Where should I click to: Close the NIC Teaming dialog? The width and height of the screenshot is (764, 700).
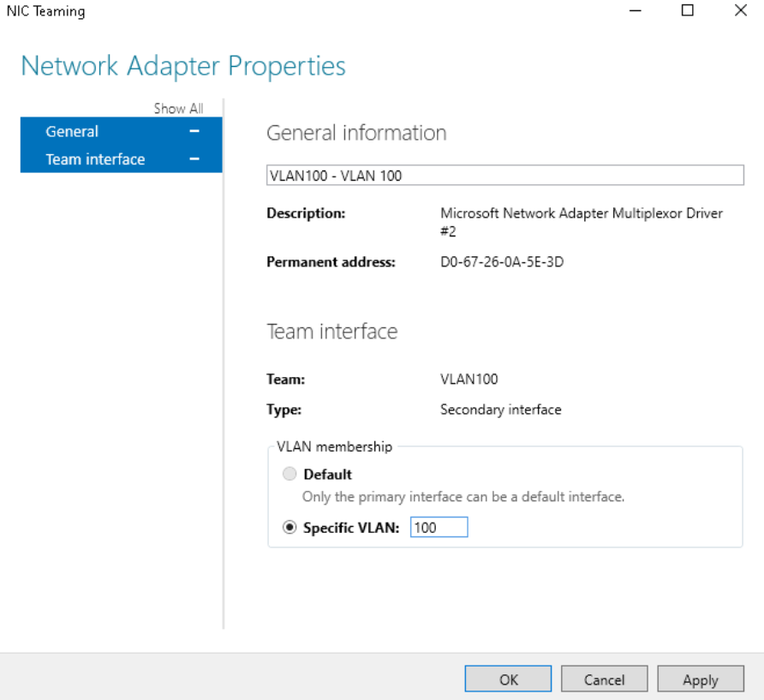click(740, 11)
